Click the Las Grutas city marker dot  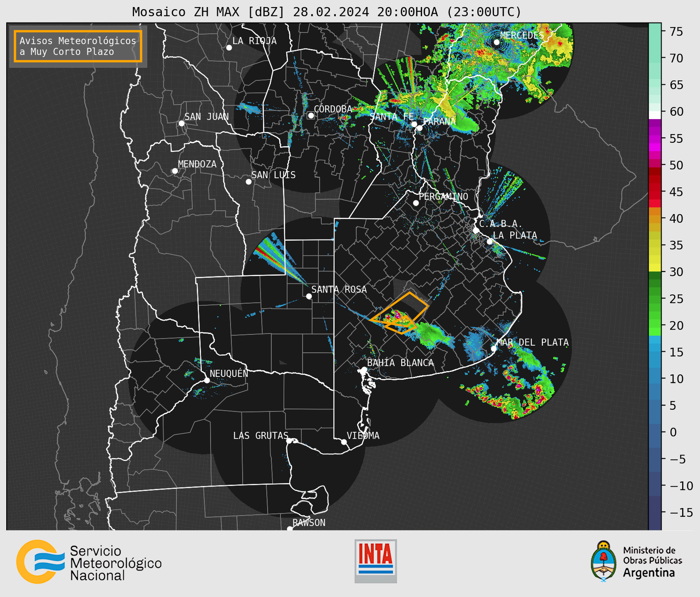click(289, 441)
